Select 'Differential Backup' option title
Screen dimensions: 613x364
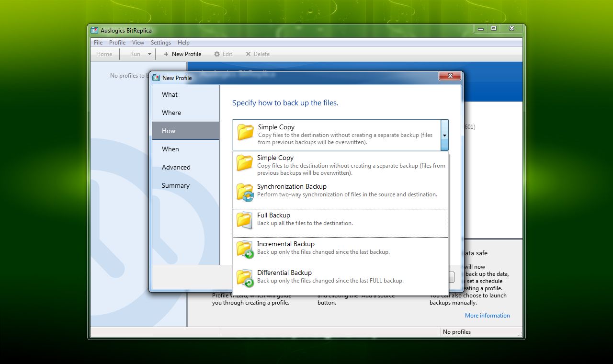284,273
